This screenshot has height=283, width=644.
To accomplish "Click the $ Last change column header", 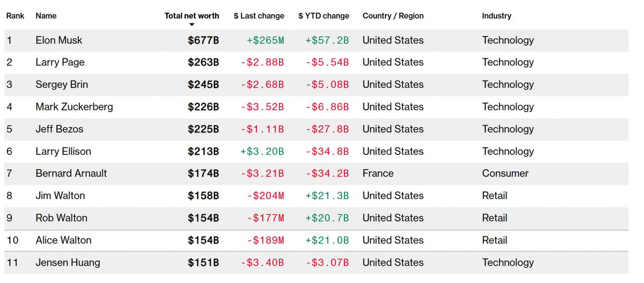I will click(259, 16).
